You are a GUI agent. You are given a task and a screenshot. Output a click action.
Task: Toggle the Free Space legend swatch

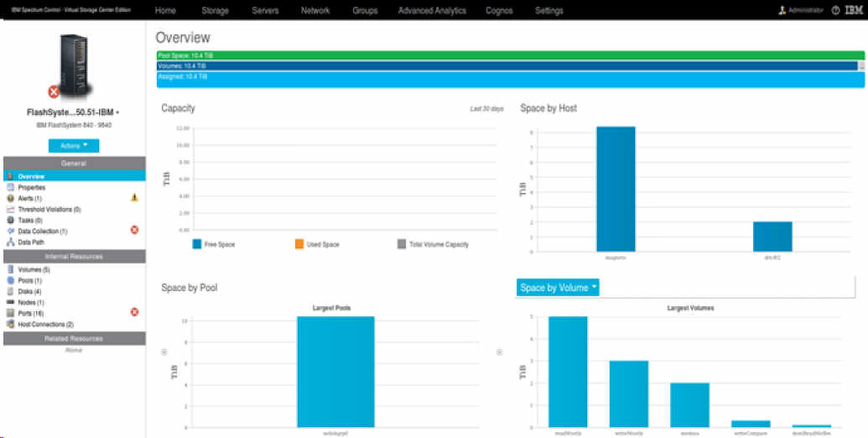[196, 244]
